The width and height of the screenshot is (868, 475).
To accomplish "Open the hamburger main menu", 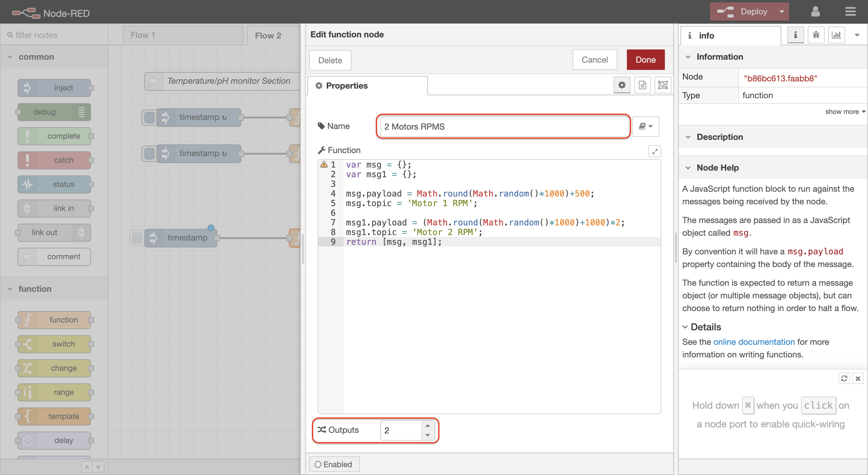I will (x=850, y=12).
